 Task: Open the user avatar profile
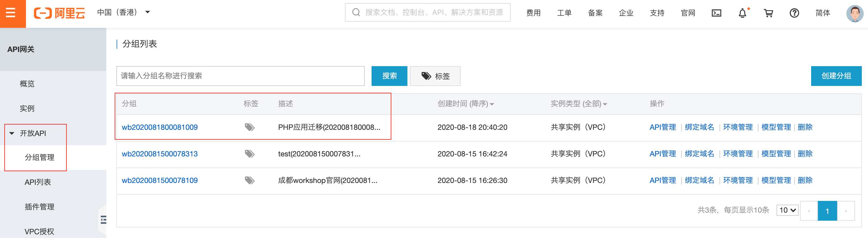(854, 14)
